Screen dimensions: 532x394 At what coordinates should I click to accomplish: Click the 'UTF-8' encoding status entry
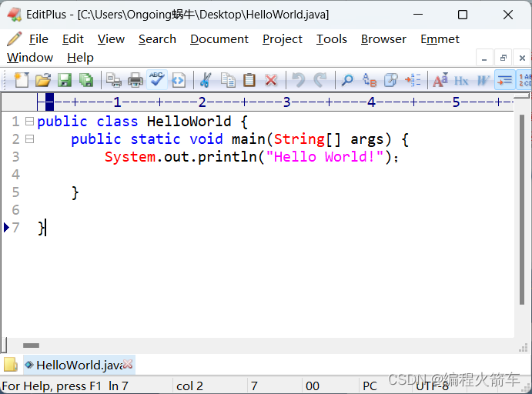click(x=432, y=386)
